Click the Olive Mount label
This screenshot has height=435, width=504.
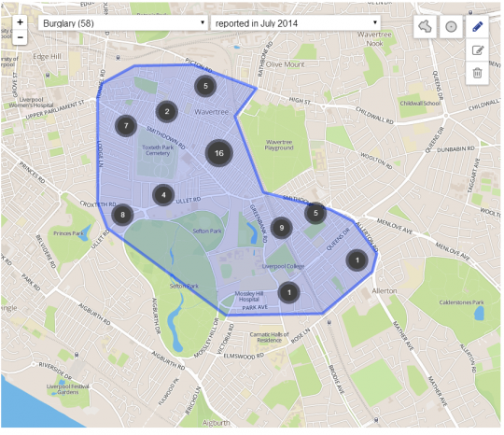point(285,64)
